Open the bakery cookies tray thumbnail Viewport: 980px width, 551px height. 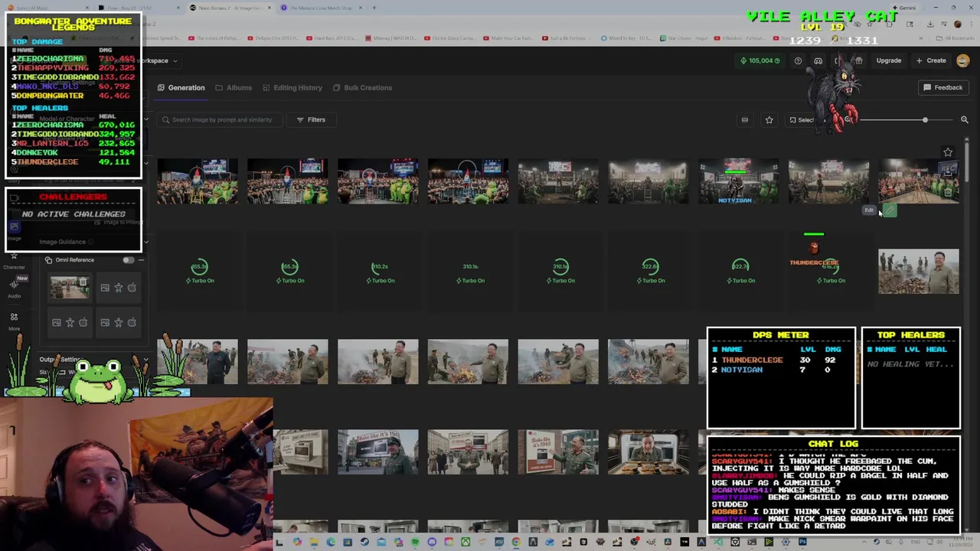click(648, 452)
